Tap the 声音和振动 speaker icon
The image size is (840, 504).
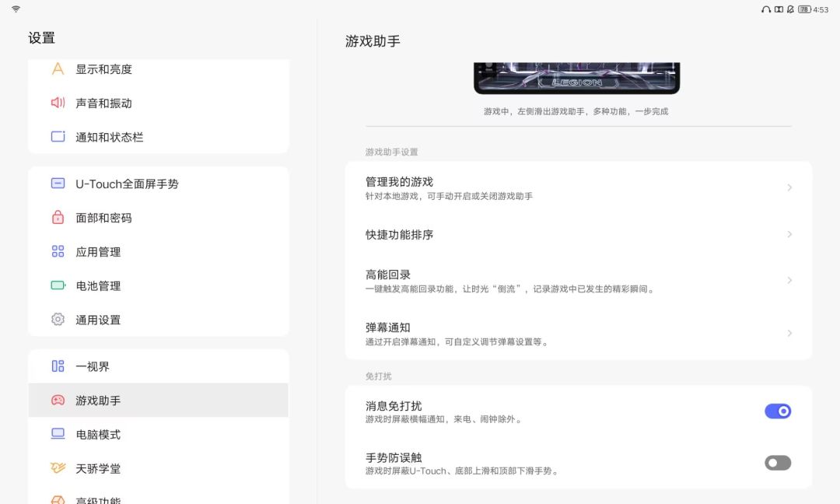pyautogui.click(x=58, y=103)
